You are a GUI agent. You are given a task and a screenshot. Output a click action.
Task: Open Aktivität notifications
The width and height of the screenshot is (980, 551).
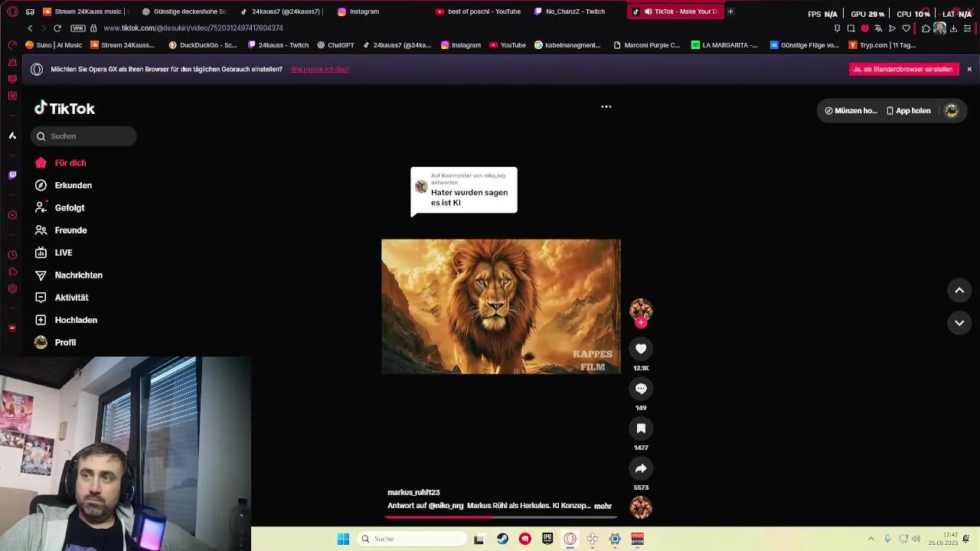(61, 298)
